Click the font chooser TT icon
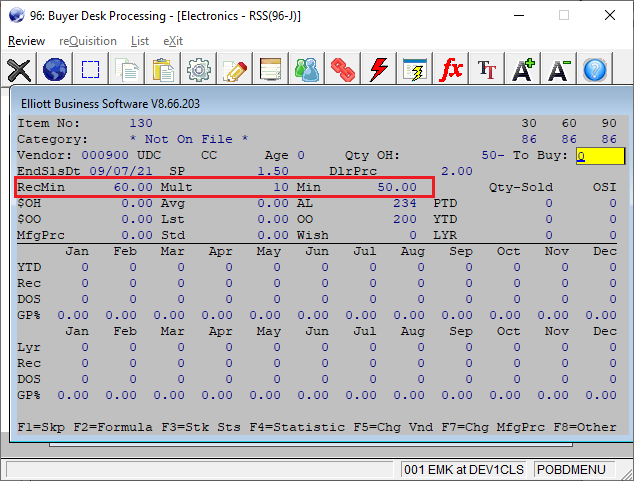Image resolution: width=634 pixels, height=481 pixels. pos(487,70)
